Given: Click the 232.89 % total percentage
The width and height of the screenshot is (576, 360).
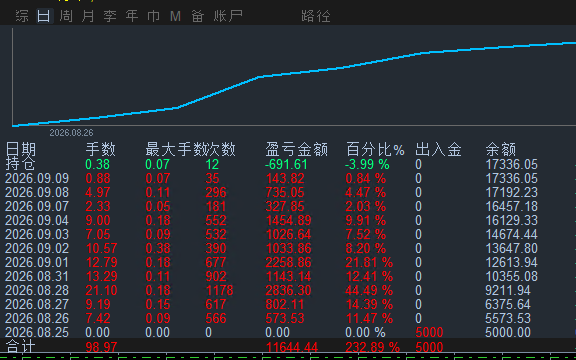Looking at the screenshot, I should 372,347.
